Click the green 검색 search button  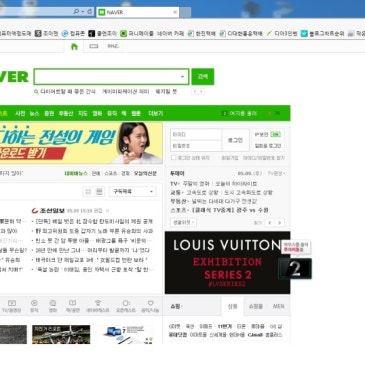[203, 77]
